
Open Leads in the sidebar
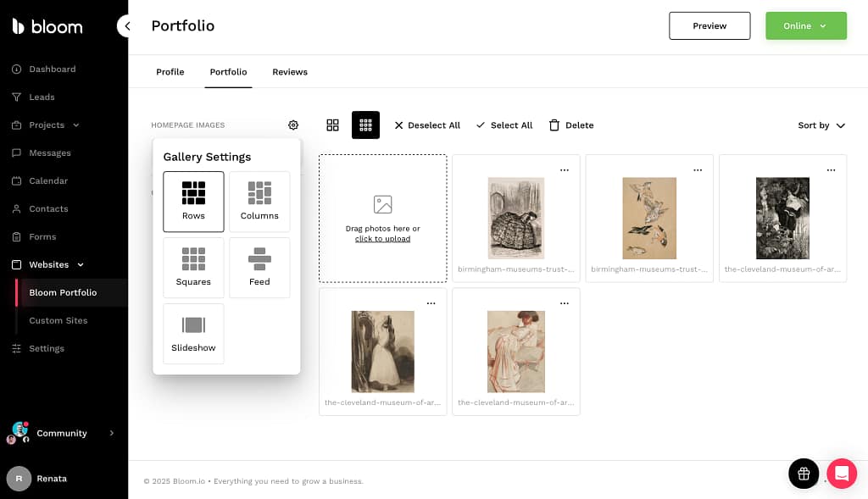(33, 97)
